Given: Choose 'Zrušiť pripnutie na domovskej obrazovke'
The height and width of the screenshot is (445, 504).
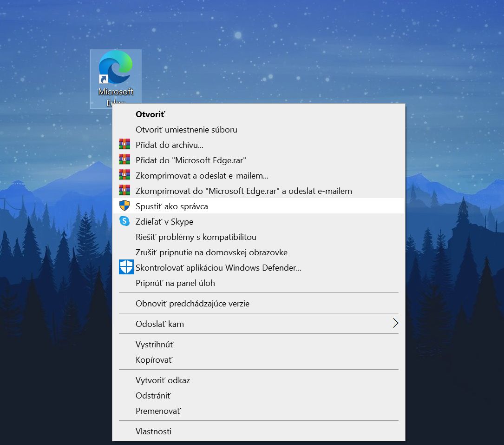Looking at the screenshot, I should (x=258, y=252).
